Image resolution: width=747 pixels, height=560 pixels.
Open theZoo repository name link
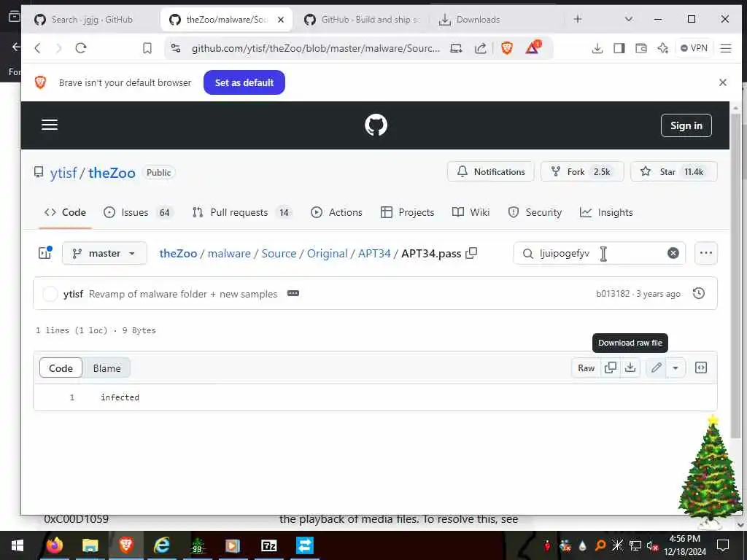(x=112, y=173)
